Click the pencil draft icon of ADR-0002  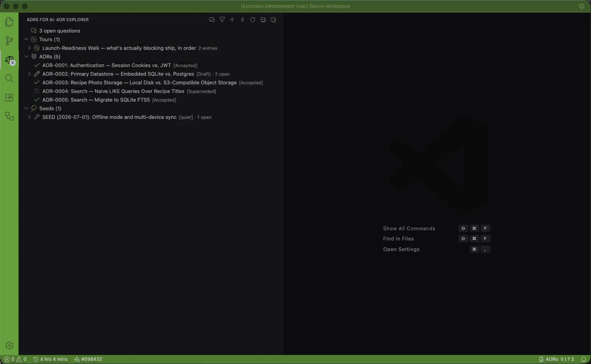pos(37,74)
